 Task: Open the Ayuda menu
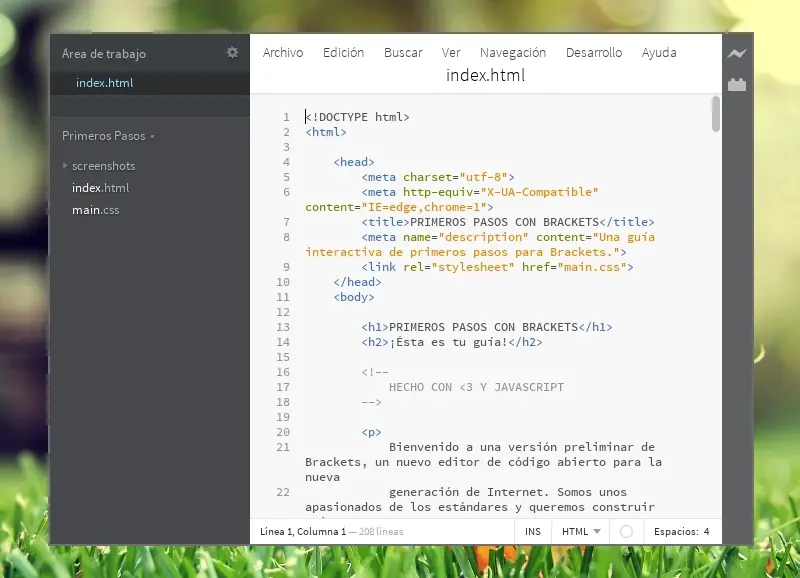659,53
